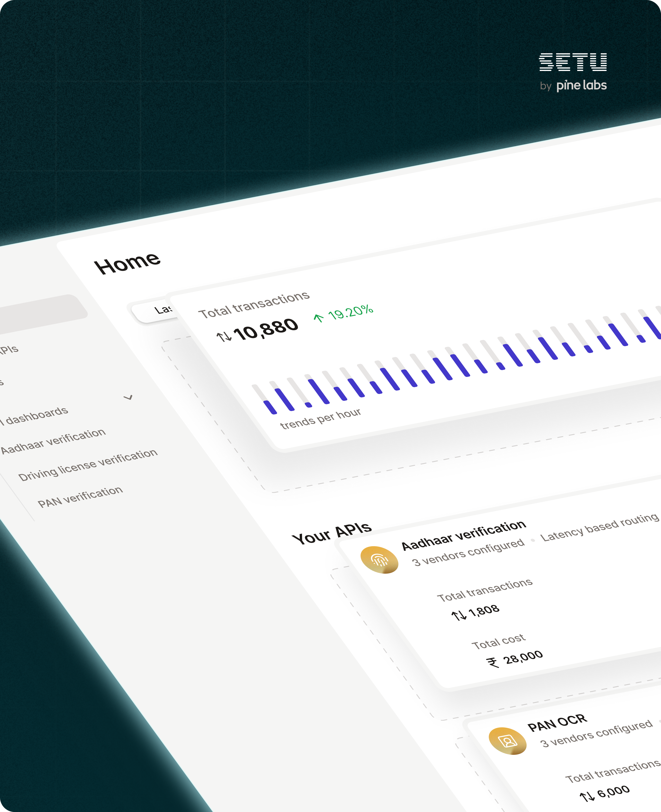
Task: Open the Aadhaar verification API card title
Action: coord(464,535)
